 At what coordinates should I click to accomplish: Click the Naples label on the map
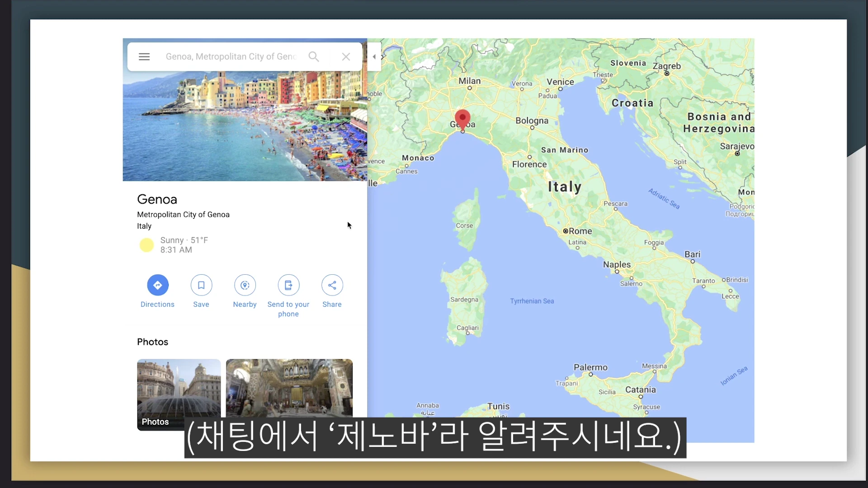617,264
